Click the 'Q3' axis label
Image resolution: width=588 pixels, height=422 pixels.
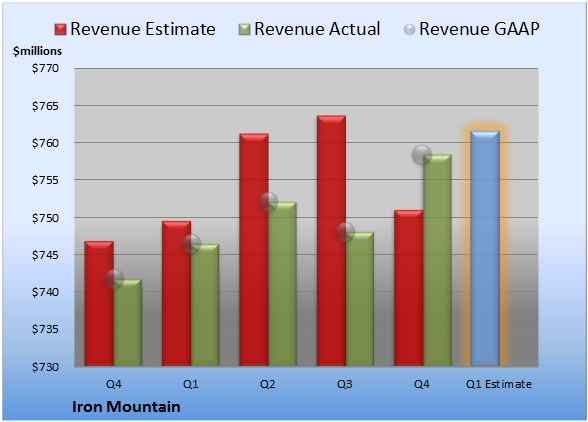coord(345,384)
